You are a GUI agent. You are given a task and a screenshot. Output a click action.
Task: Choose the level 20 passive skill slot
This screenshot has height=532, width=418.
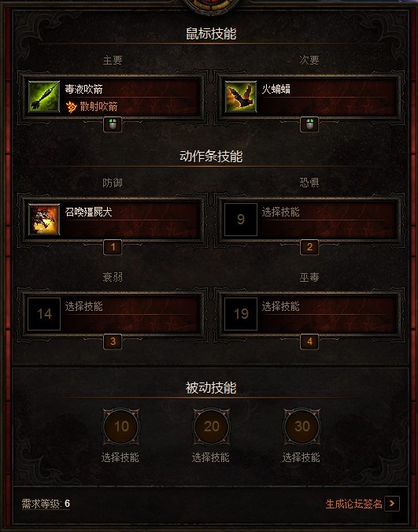(x=212, y=427)
